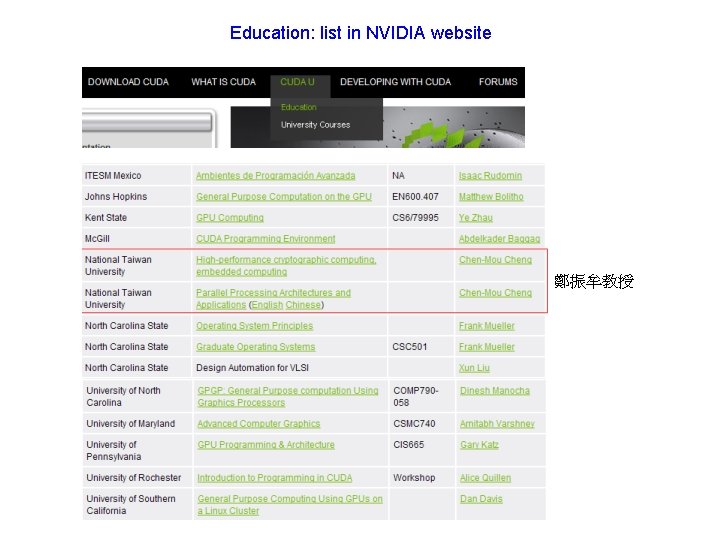Select course number CSMC740

click(414, 424)
